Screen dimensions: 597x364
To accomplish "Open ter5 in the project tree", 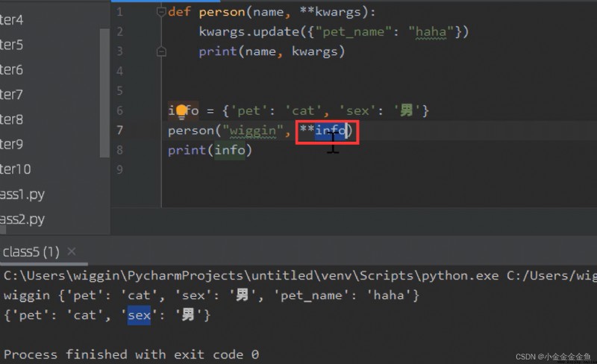I will [x=11, y=45].
